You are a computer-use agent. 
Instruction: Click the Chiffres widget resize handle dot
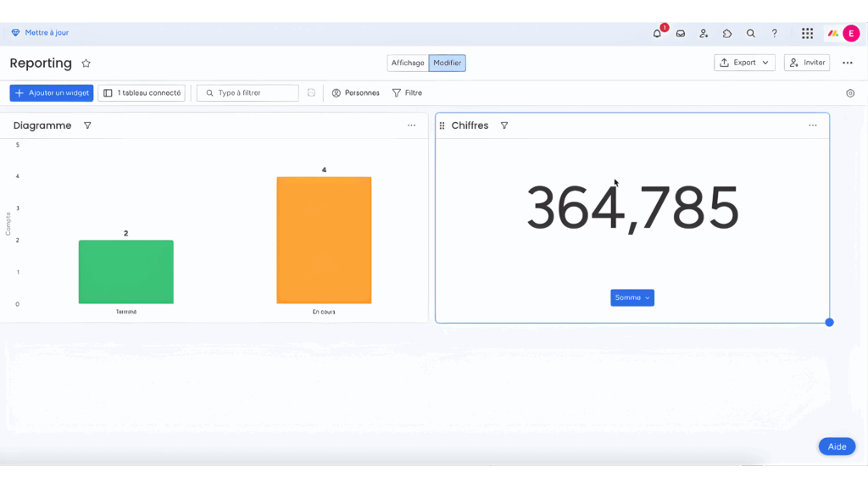pyautogui.click(x=829, y=323)
